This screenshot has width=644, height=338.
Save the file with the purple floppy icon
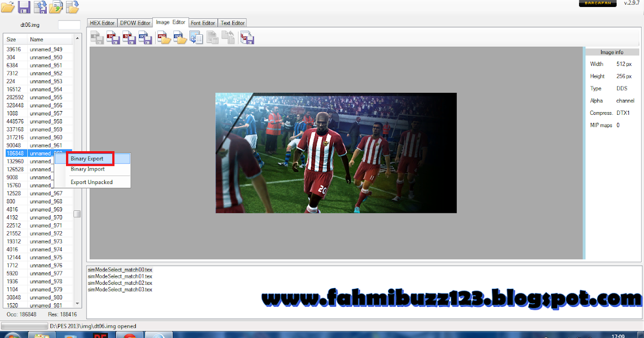pyautogui.click(x=24, y=6)
